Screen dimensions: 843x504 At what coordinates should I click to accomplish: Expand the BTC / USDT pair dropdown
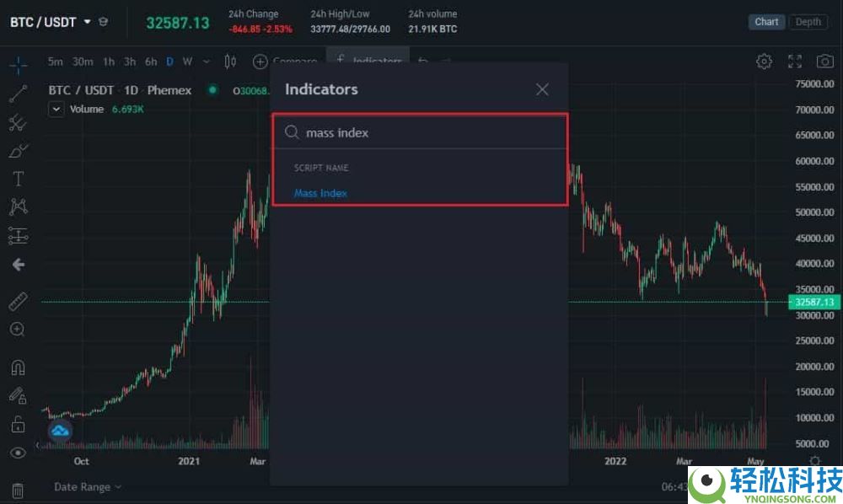point(87,22)
